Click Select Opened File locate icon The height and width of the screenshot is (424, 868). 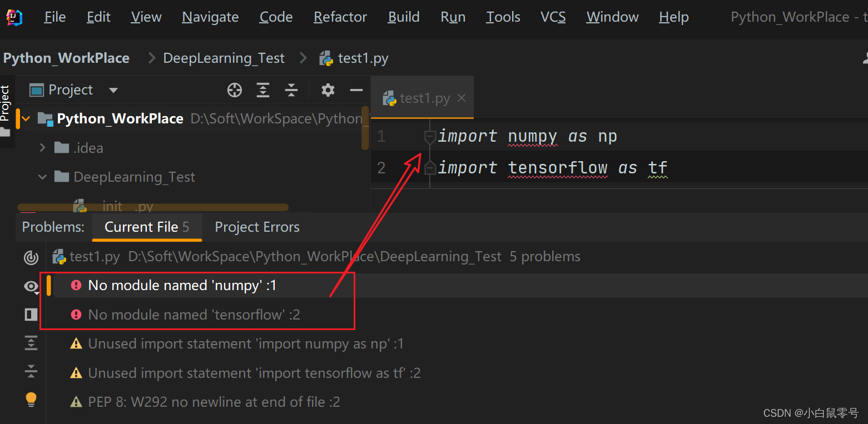coord(235,90)
